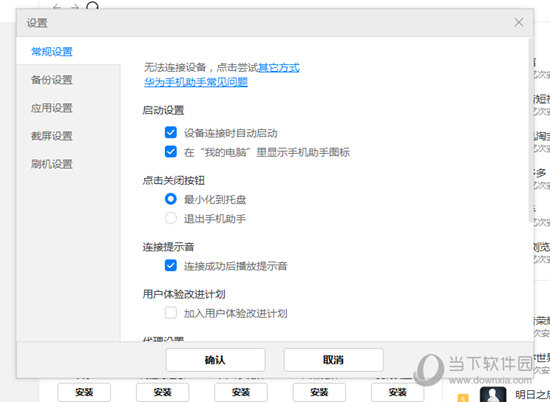This screenshot has width=550, height=402.
Task: Toggle 设备连接时自动启动 checkbox
Action: coord(170,133)
